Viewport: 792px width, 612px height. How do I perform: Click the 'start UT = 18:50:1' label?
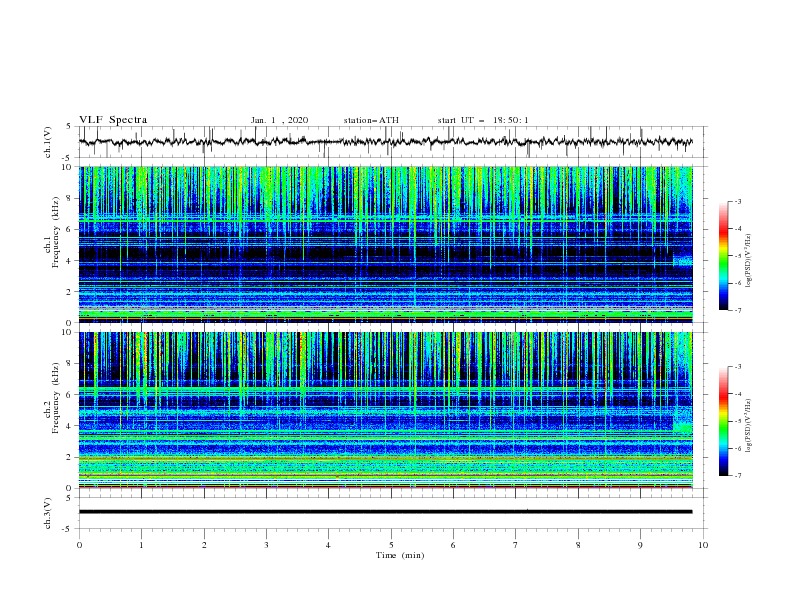point(483,120)
